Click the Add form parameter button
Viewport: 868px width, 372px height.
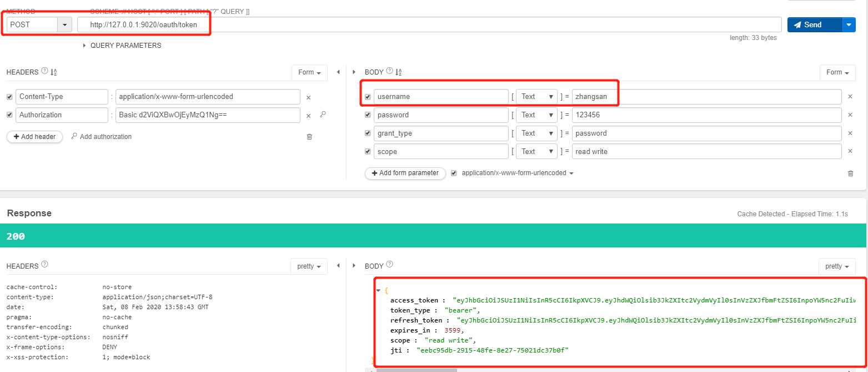pyautogui.click(x=405, y=173)
